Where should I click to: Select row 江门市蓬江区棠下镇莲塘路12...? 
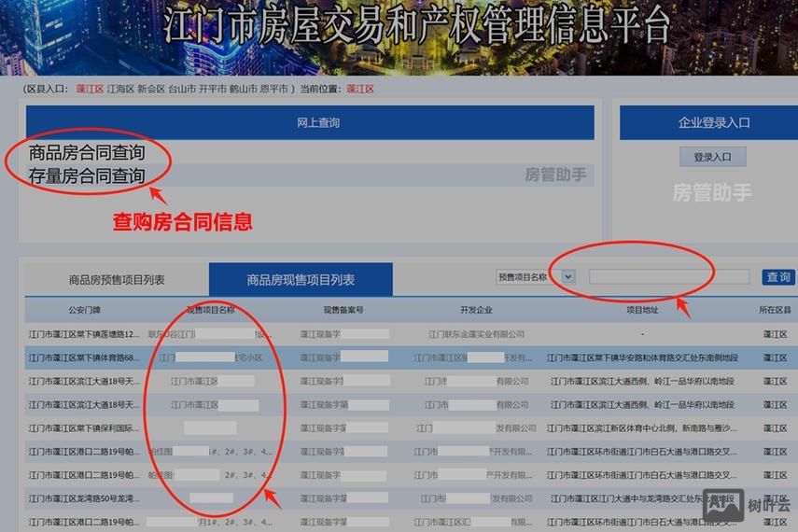pyautogui.click(x=412, y=334)
